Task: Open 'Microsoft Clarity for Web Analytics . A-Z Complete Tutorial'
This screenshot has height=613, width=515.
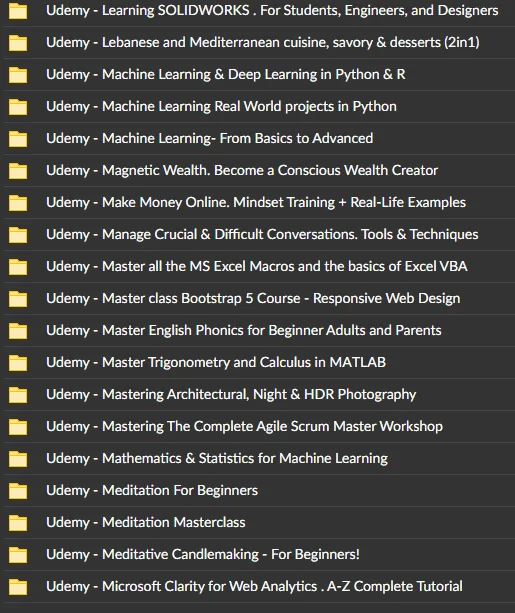Action: click(282, 587)
